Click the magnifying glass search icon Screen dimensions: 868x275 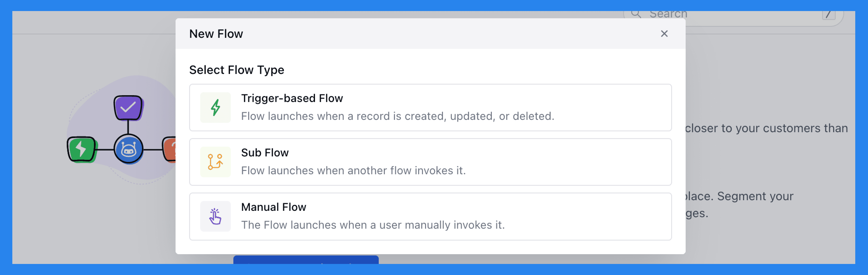coord(637,13)
